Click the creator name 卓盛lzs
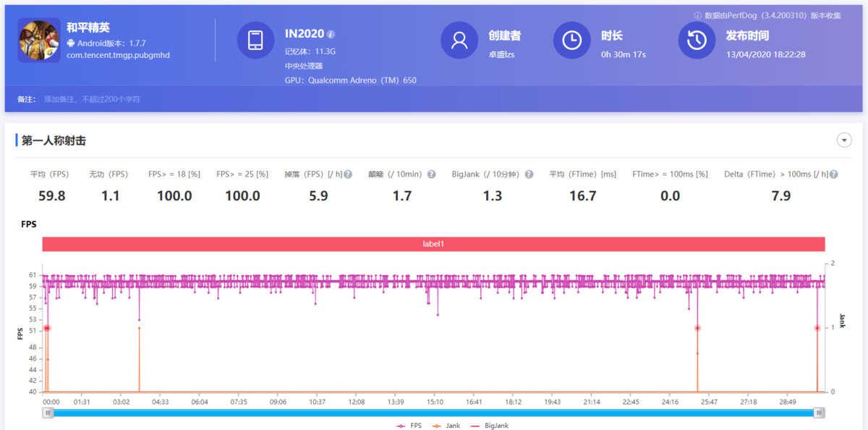The width and height of the screenshot is (868, 430). pos(501,54)
